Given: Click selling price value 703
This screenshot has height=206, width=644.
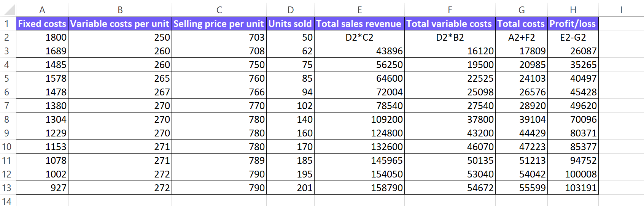Looking at the screenshot, I should [x=219, y=37].
